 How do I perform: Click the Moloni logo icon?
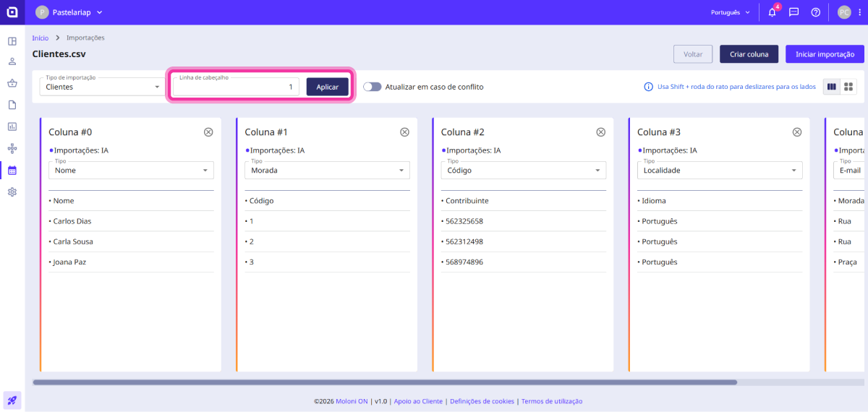click(x=12, y=12)
